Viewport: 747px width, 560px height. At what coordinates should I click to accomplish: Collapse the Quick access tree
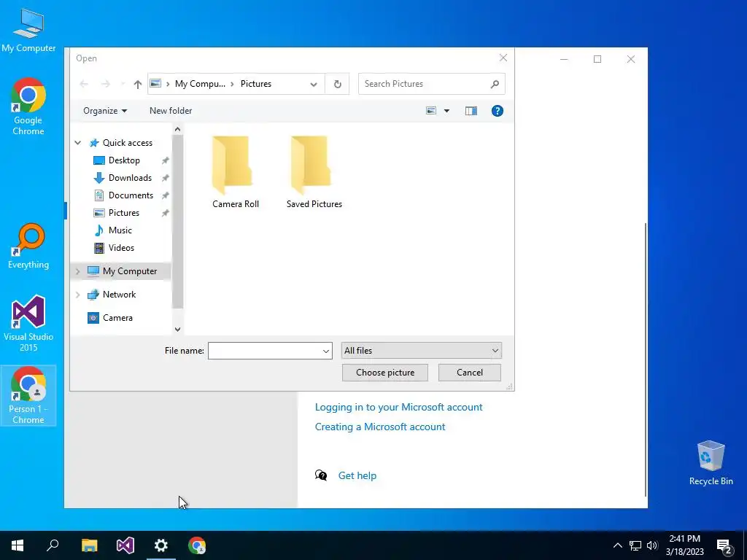pos(77,143)
